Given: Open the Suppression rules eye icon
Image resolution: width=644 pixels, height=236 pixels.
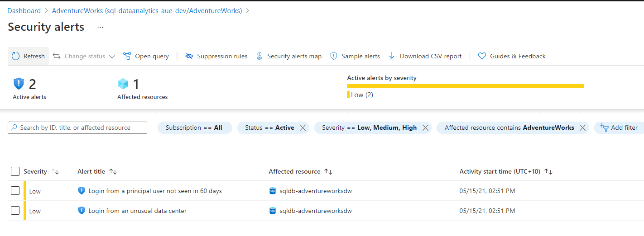Looking at the screenshot, I should tap(189, 56).
